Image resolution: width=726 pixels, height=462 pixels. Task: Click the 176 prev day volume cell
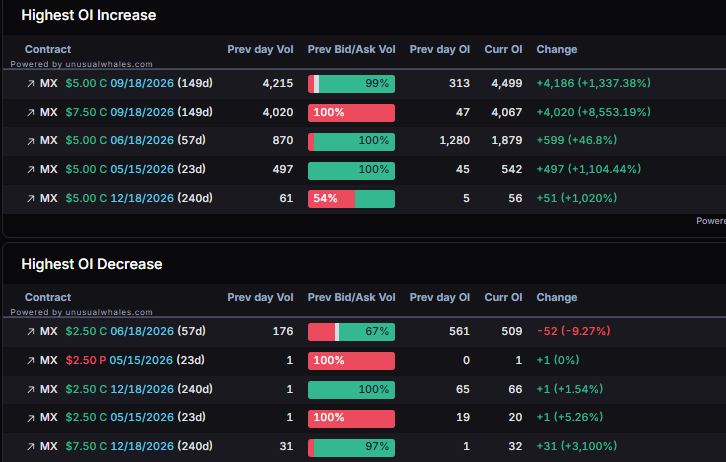point(283,331)
